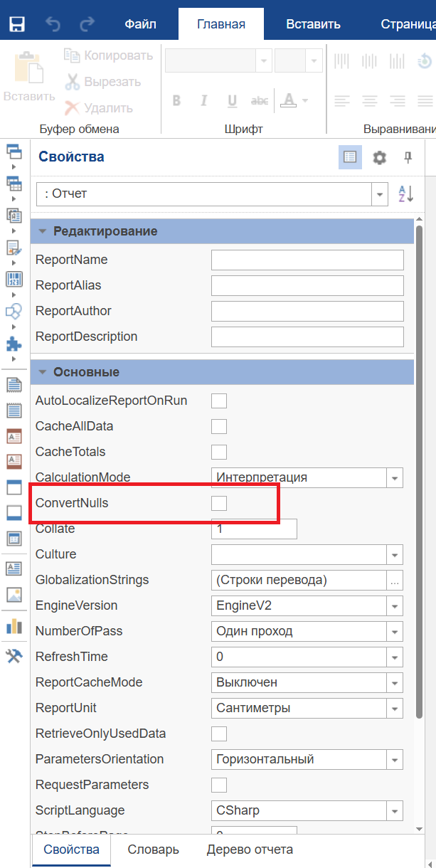Select the top red text band icon

coord(14,435)
